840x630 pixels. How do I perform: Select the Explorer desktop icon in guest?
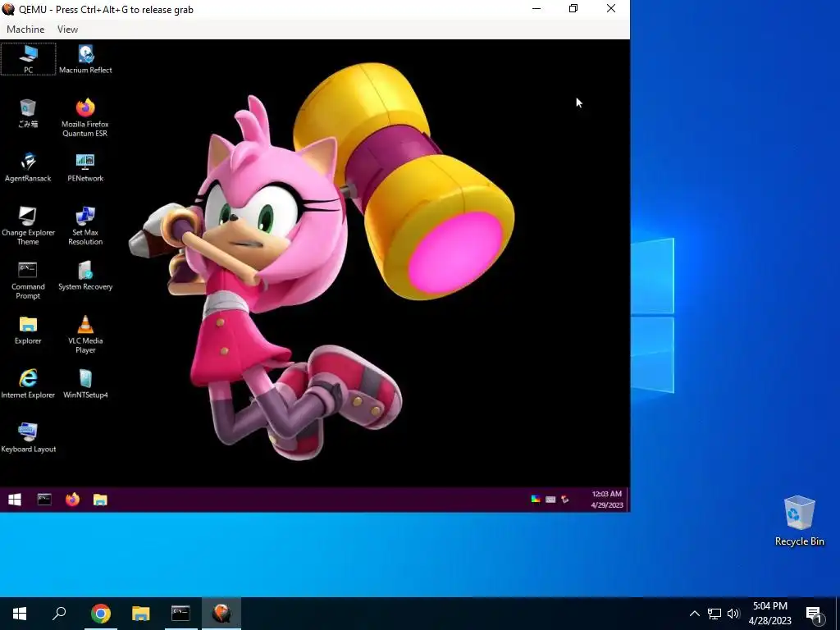tap(28, 331)
